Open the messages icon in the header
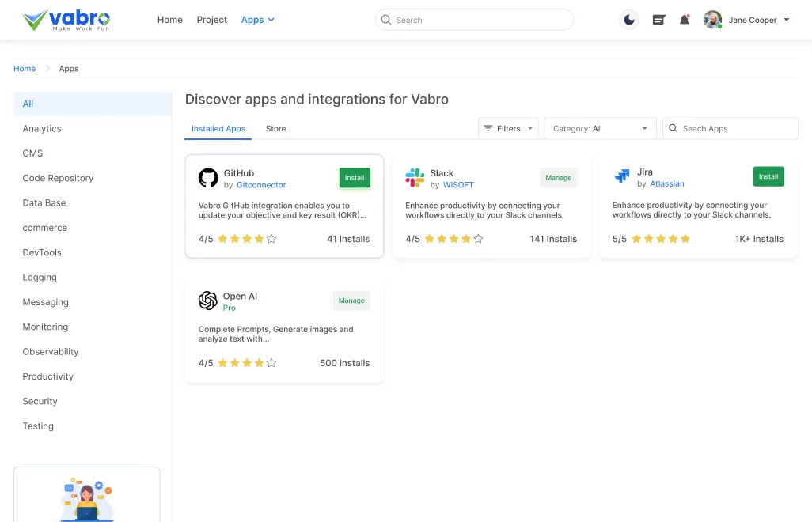Viewport: 812px width, 522px height. point(658,20)
